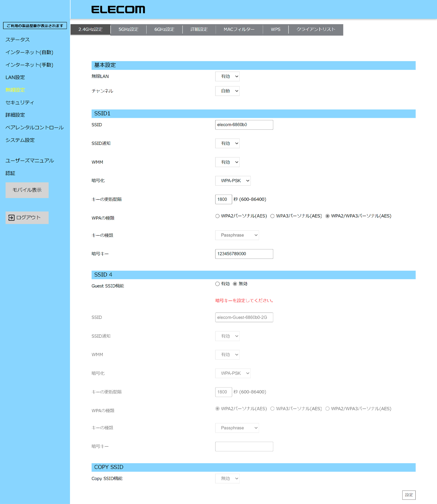This screenshot has width=437, height=504.
Task: Select WPA3 Personal (AES) radio for SSID1
Action: 272,216
